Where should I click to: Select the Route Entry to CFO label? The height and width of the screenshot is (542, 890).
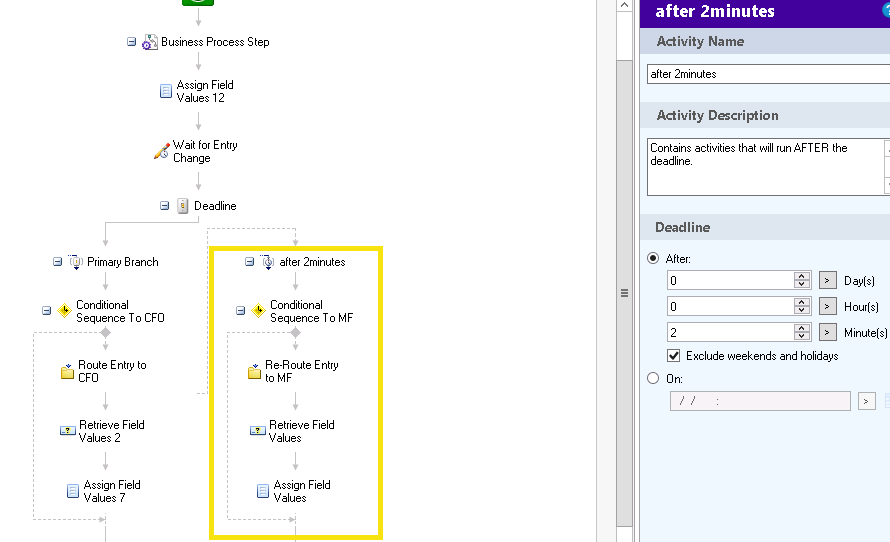point(112,371)
